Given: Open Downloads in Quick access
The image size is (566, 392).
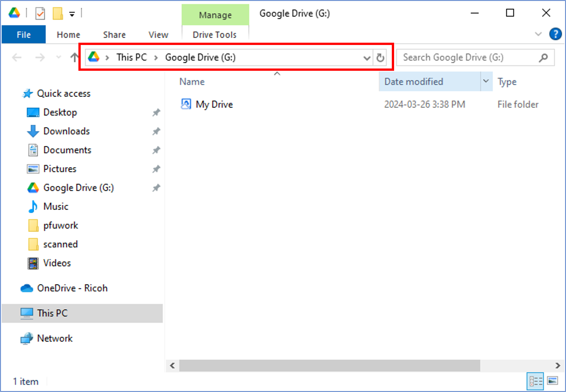Looking at the screenshot, I should [66, 131].
